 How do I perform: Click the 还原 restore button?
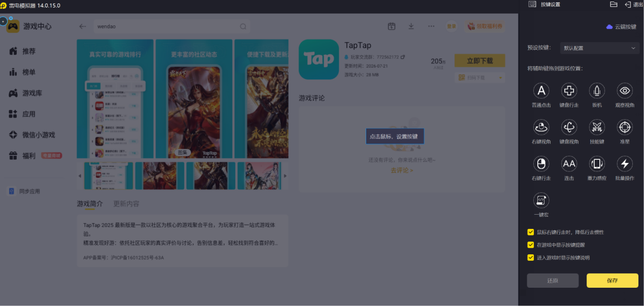(553, 281)
